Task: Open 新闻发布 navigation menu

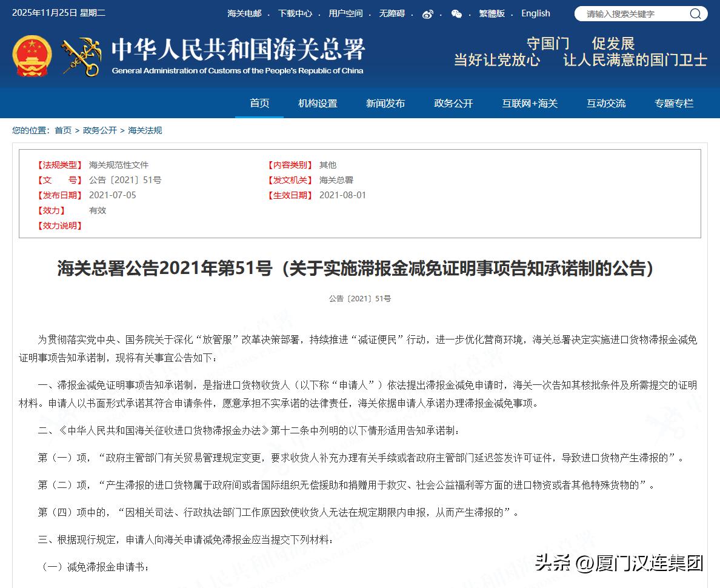Action: coord(385,103)
